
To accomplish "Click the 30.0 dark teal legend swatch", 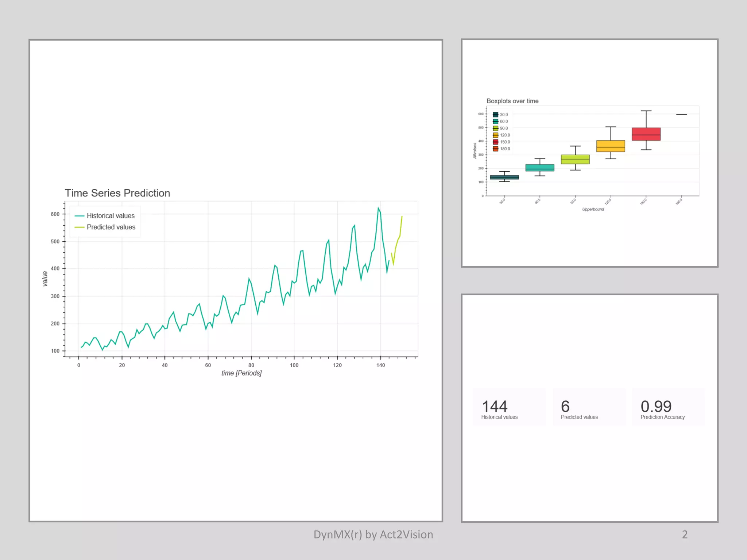I will pyautogui.click(x=495, y=114).
